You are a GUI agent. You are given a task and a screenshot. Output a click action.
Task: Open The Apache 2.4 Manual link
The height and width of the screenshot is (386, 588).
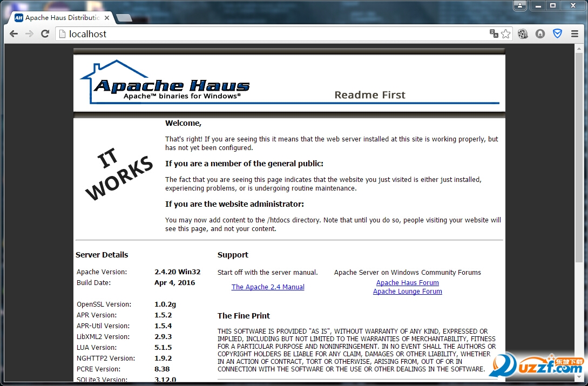(x=268, y=287)
